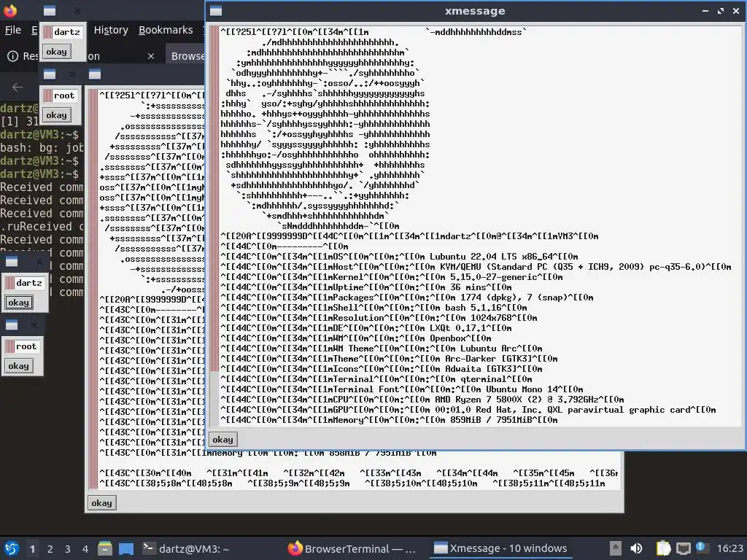Click the DE 'LXQt 0.17.1' line
747x560 pixels.
[366, 328]
